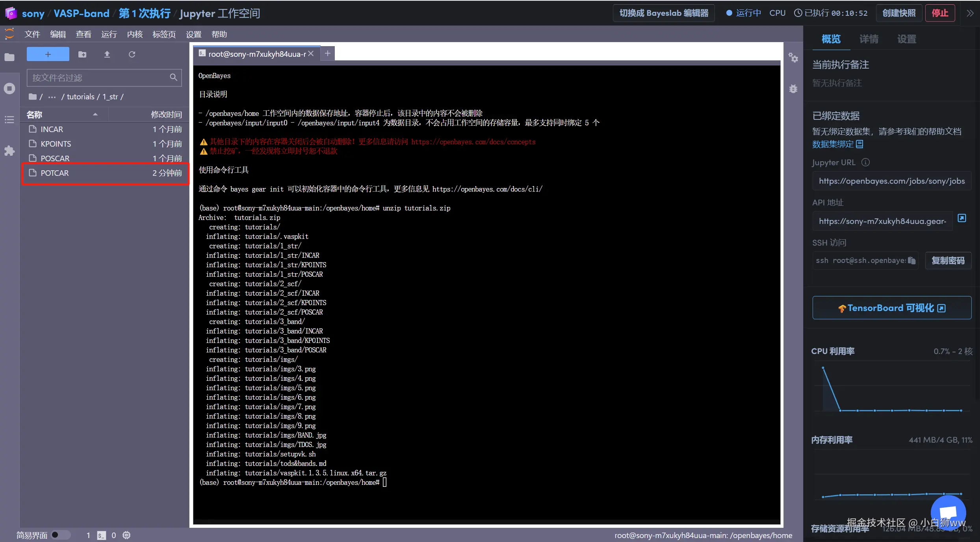Screen dimensions: 980x542
Task: Refresh the file browser list
Action: coord(132,54)
